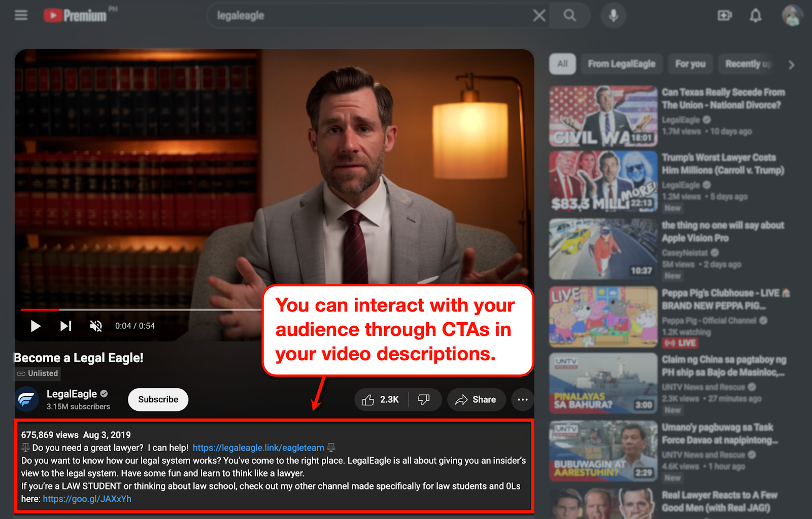The height and width of the screenshot is (519, 812).
Task: Open Real Lawyer Reacts video title
Action: click(x=719, y=501)
